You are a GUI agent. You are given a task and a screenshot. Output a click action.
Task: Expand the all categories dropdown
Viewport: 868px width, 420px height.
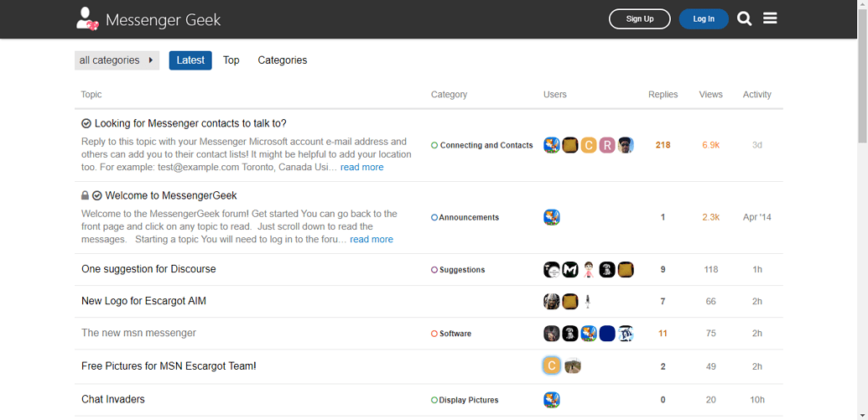pos(117,60)
